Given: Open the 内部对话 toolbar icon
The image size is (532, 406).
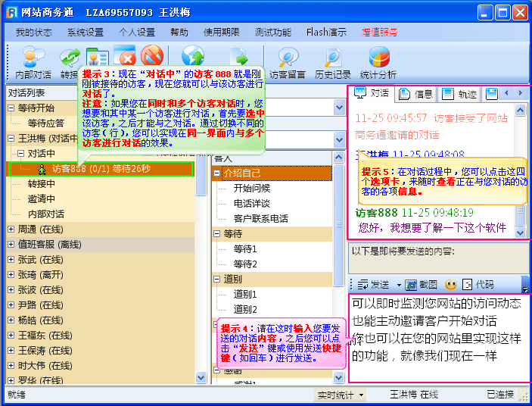Looking at the screenshot, I should point(33,61).
